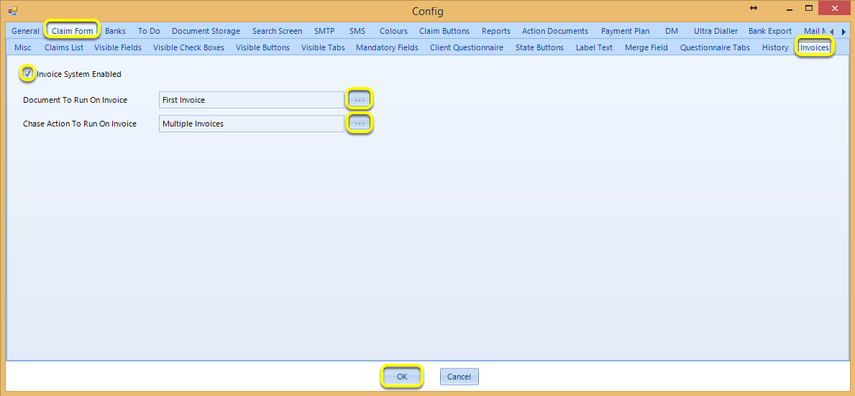Viewport: 855px width, 396px height.
Task: Open the Merge Field sub-tab
Action: pos(646,47)
